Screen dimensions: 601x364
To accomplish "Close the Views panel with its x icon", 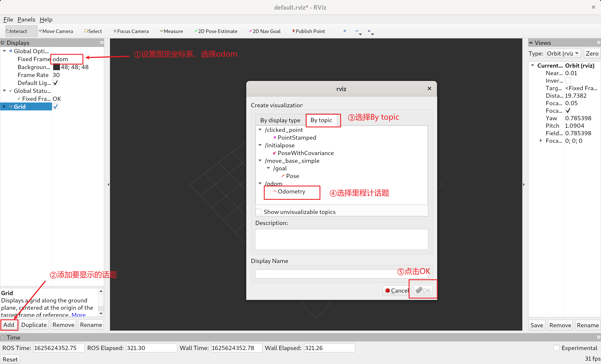I will pyautogui.click(x=598, y=43).
